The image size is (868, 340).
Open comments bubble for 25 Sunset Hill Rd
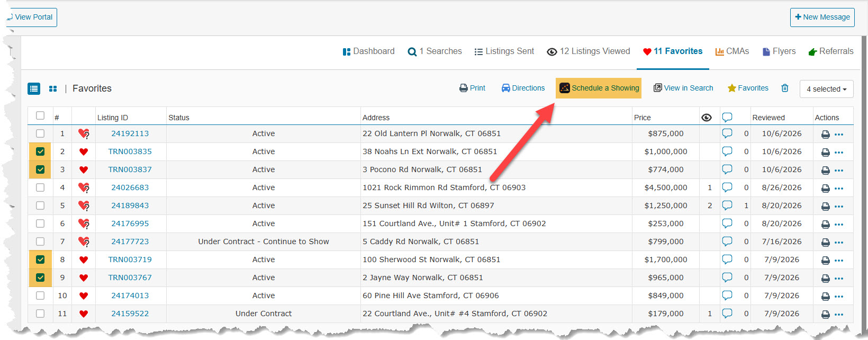point(727,205)
